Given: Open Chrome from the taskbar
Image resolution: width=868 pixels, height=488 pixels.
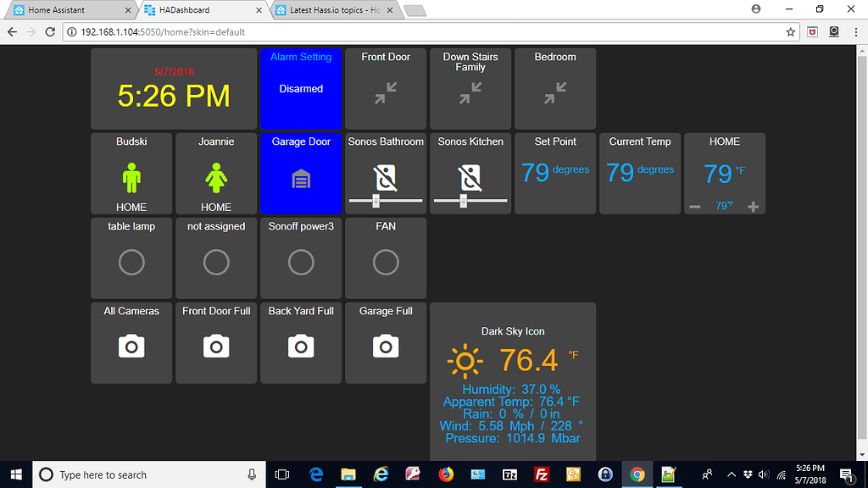Looking at the screenshot, I should (x=637, y=474).
